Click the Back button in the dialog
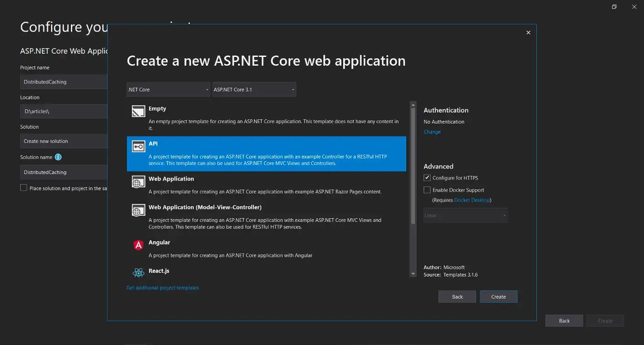Image resolution: width=644 pixels, height=345 pixels. (x=457, y=297)
